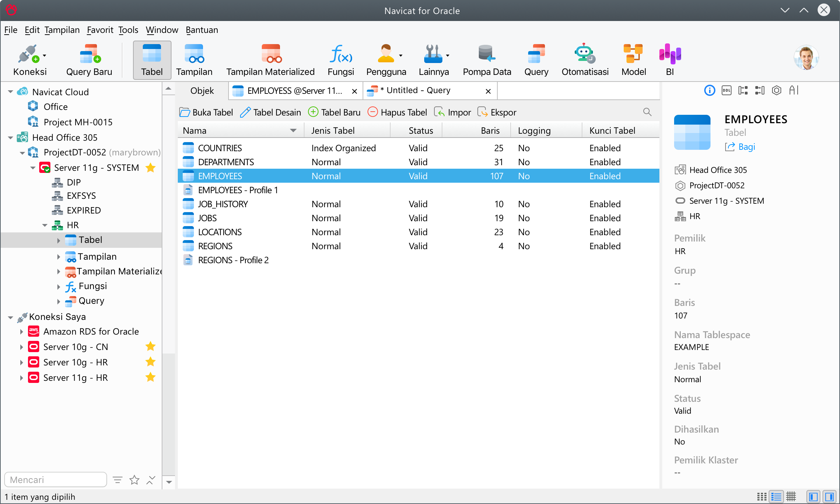
Task: Open Pompa Data tool
Action: [x=487, y=60]
